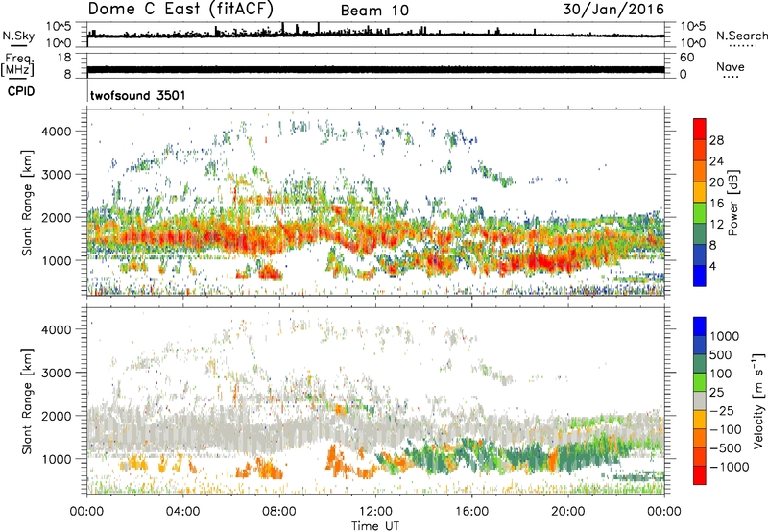The image size is (768, 532).
Task: Click the "Power [dB]" color bar title
Action: point(732,203)
